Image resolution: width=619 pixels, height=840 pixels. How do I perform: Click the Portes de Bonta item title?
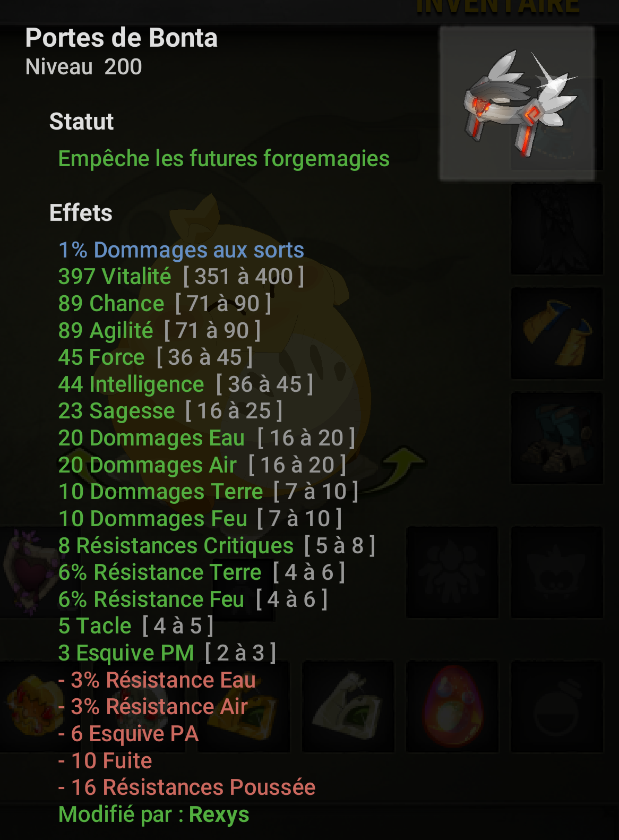point(122,38)
